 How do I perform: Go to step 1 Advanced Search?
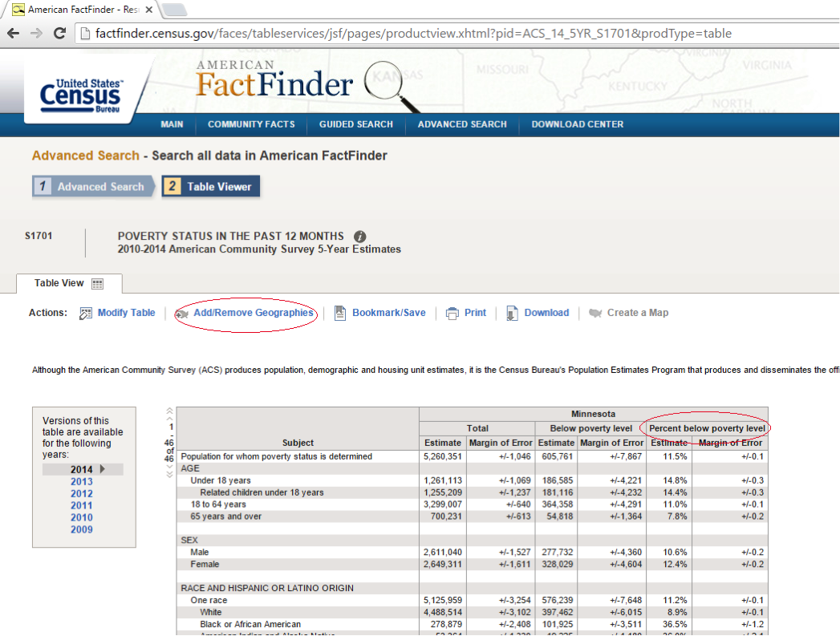[93, 186]
